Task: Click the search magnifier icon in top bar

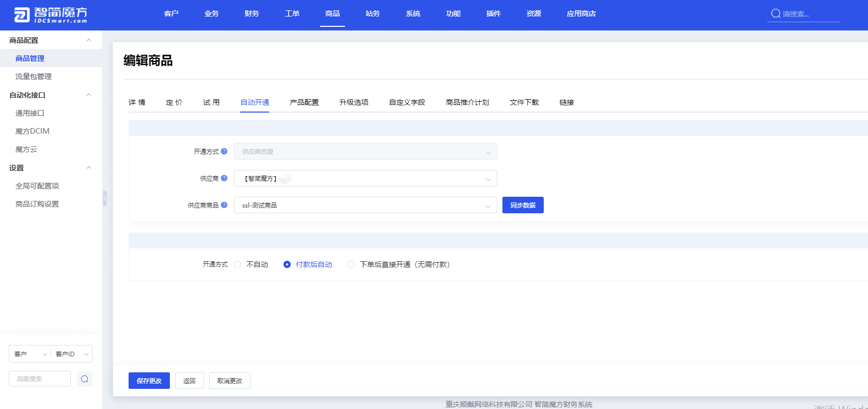Action: click(x=776, y=14)
